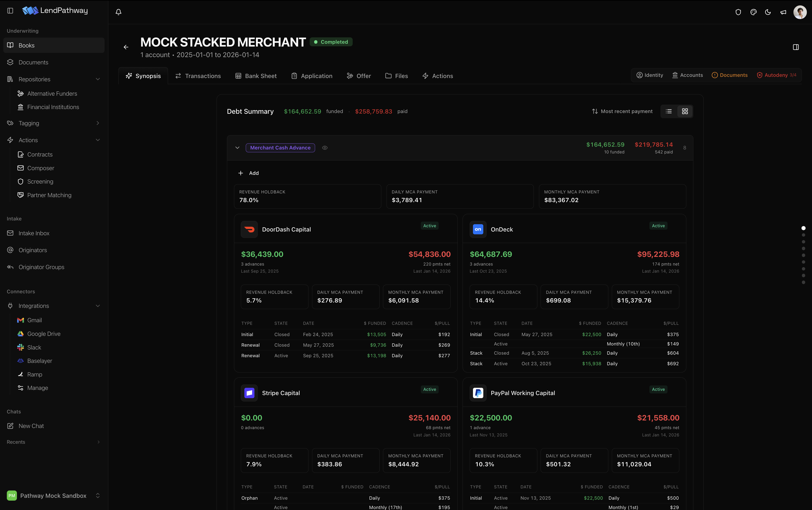812x510 pixels.
Task: Open the Most recent payment sort
Action: [622, 111]
